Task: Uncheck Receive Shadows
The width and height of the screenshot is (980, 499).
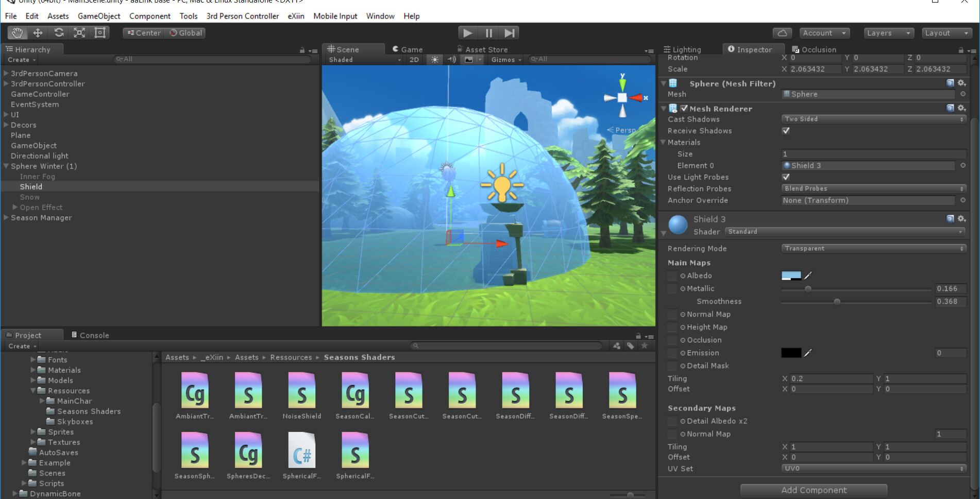Action: [x=785, y=131]
